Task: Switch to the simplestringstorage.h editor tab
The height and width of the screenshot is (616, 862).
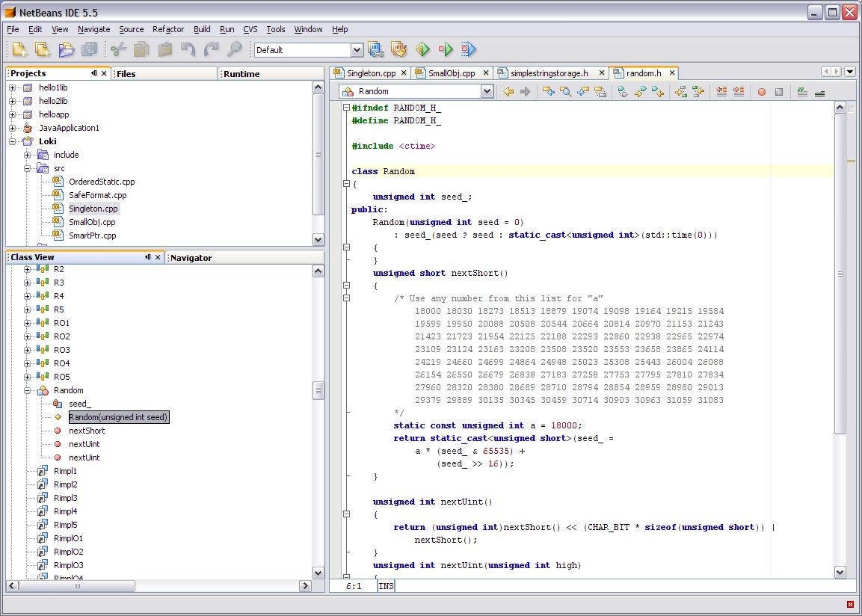Action: 549,73
